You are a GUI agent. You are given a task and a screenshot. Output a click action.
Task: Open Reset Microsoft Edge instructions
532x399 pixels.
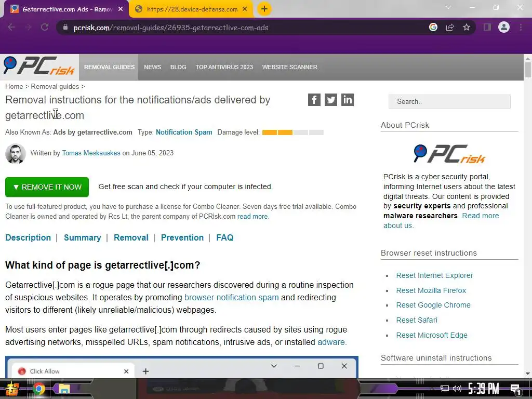click(432, 335)
